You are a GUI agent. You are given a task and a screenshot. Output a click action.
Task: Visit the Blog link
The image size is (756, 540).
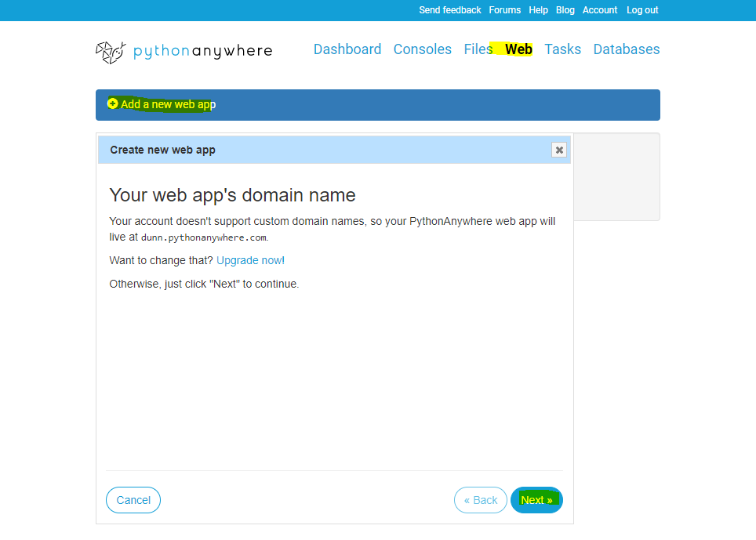565,10
